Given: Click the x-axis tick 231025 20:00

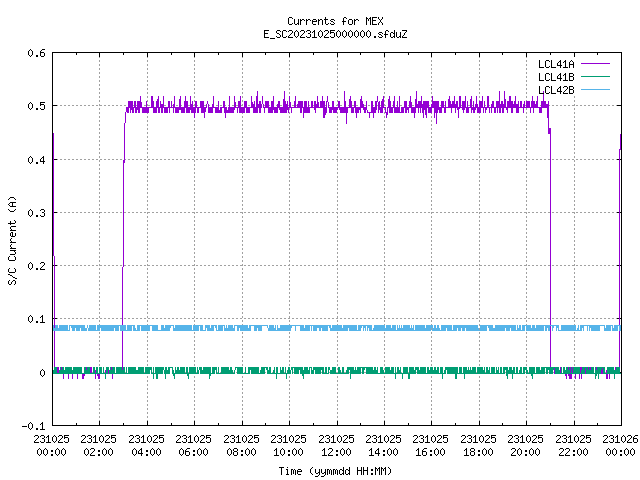Looking at the screenshot, I should tap(526, 446).
